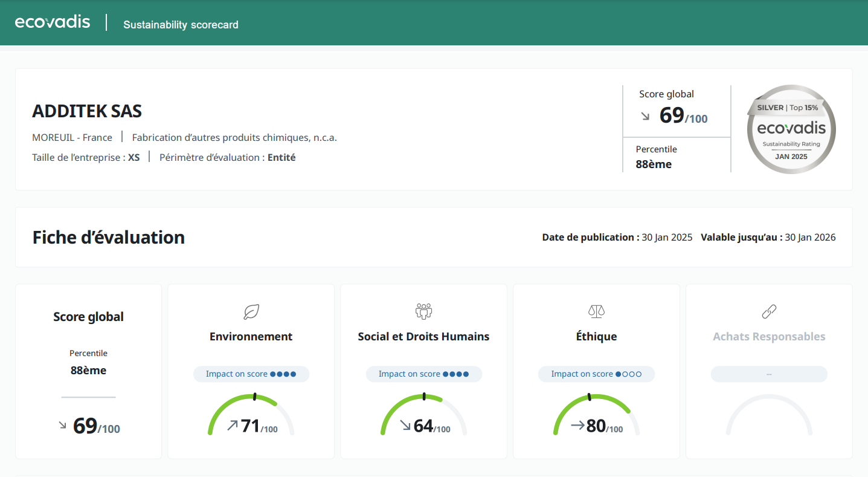Click the company name ADDITEK SAS
Image resolution: width=868 pixels, height=477 pixels.
click(87, 111)
